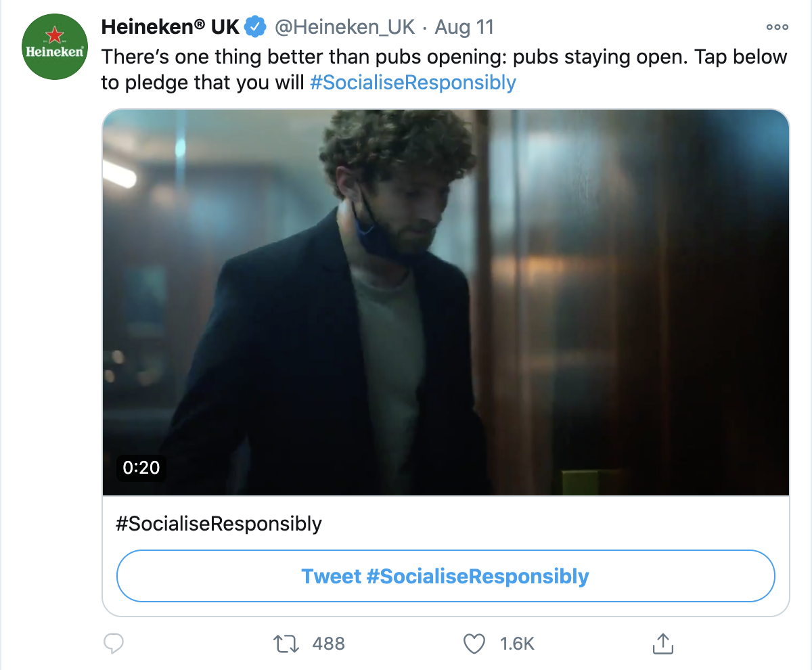
Task: Open the share sheet for the tweet
Action: [663, 644]
